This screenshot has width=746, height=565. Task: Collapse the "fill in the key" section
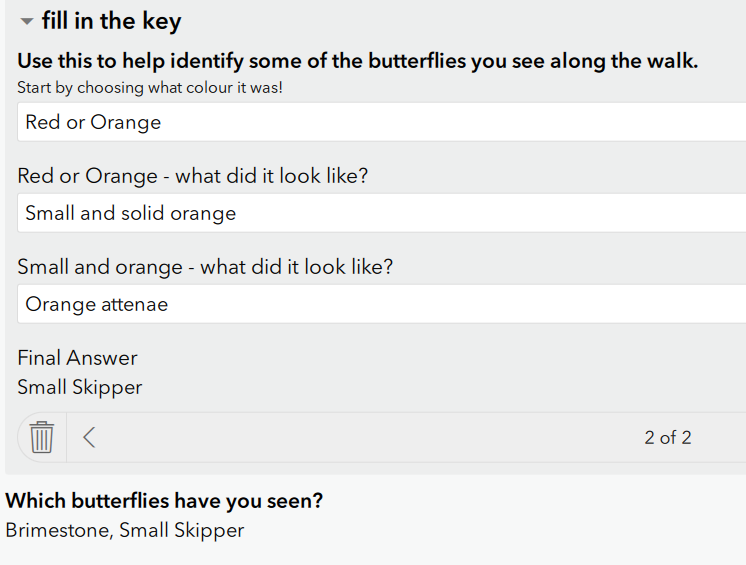click(26, 22)
